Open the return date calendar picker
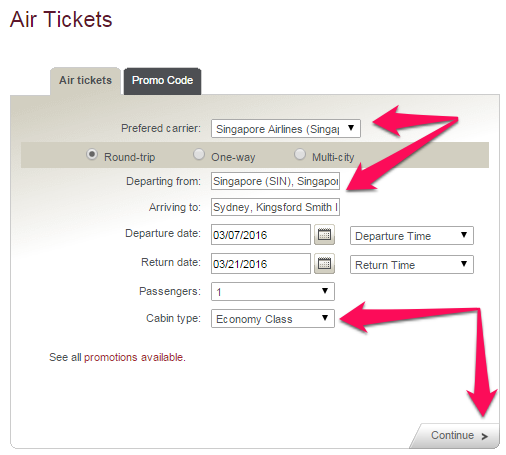Image resolution: width=506 pixels, height=455 pixels. [x=324, y=264]
